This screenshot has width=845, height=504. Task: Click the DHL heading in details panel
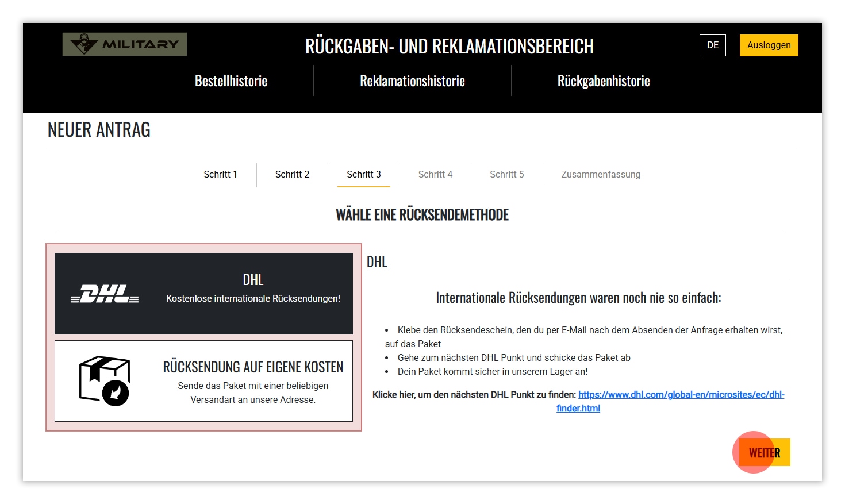pyautogui.click(x=377, y=262)
